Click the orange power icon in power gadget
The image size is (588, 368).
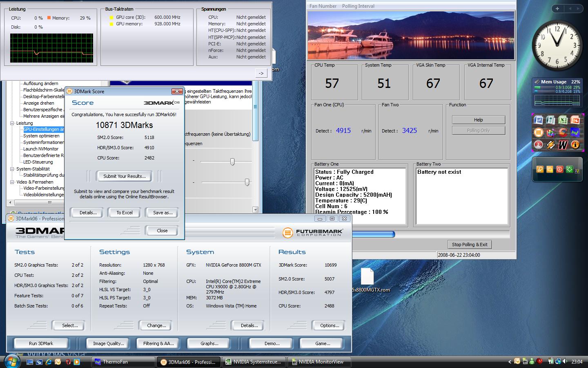(550, 169)
